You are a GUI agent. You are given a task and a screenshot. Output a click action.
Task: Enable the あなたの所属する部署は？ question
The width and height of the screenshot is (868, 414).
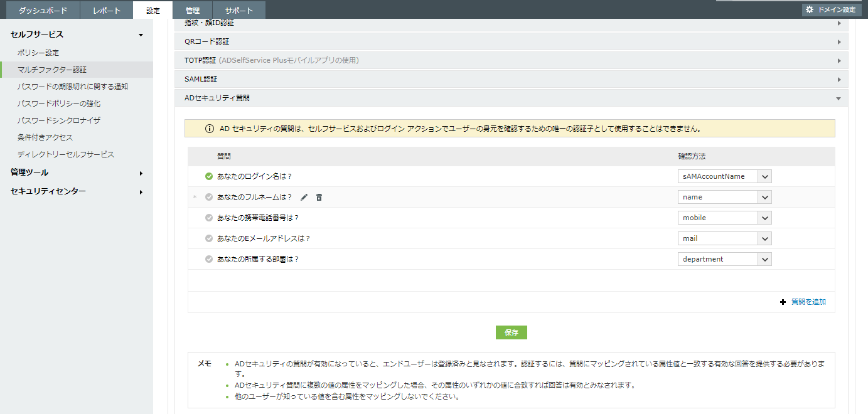pyautogui.click(x=209, y=259)
